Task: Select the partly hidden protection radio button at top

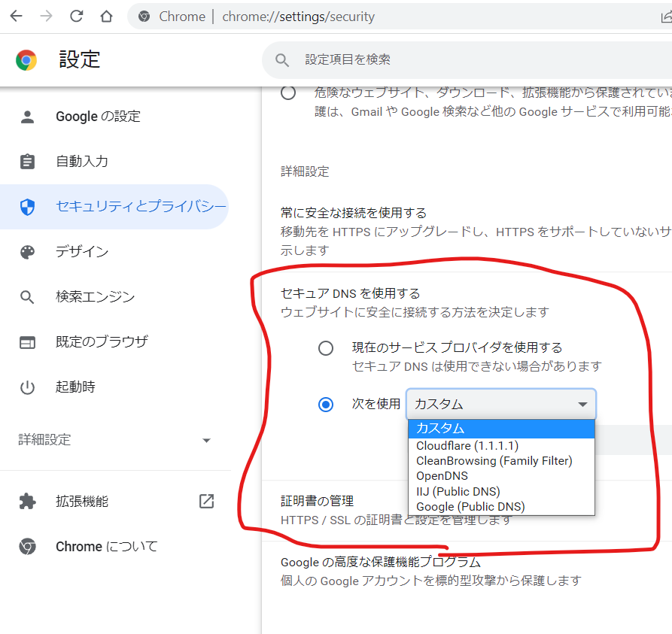Action: 288,93
